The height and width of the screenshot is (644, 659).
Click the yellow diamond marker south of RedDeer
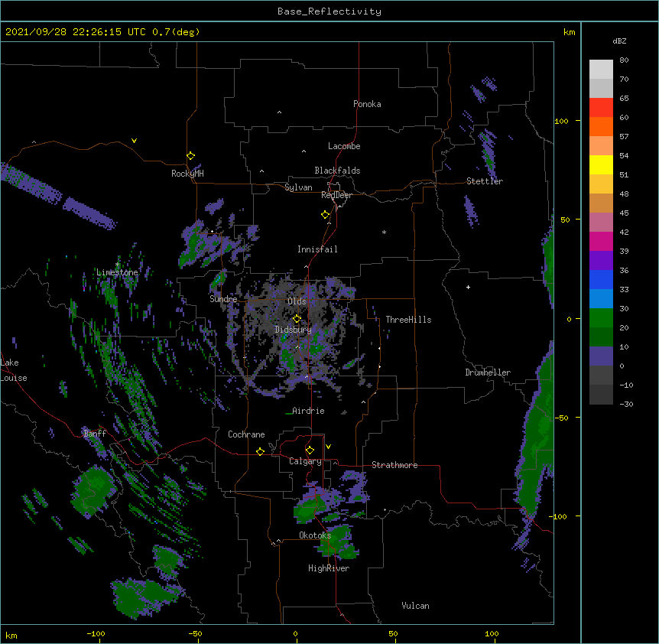[325, 215]
